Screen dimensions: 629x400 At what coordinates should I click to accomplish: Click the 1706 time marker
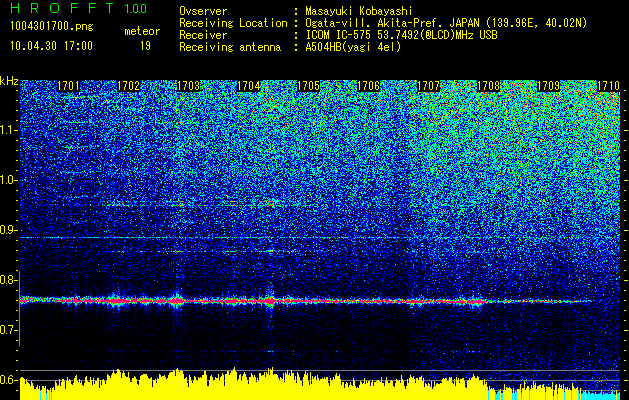pyautogui.click(x=368, y=86)
